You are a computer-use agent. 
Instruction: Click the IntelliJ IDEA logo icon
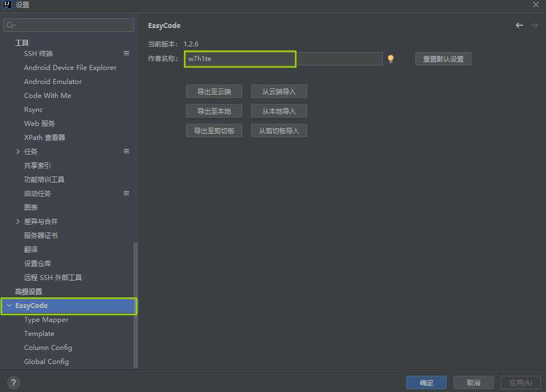point(7,4)
